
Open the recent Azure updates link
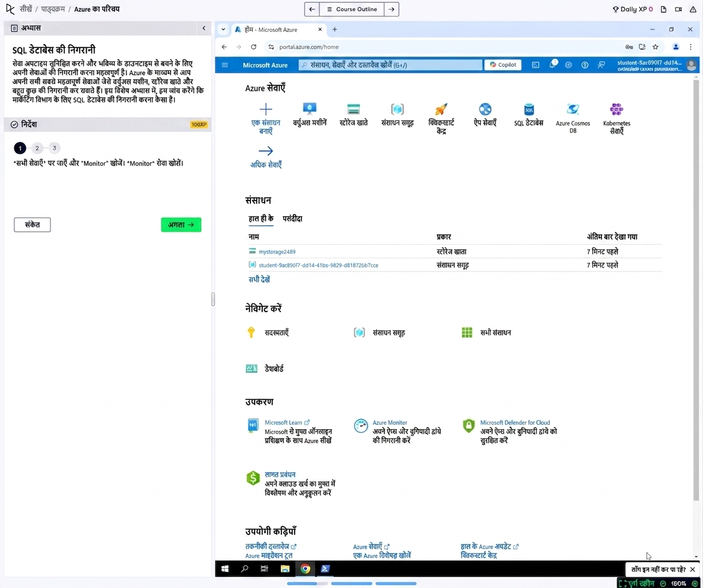click(x=489, y=546)
